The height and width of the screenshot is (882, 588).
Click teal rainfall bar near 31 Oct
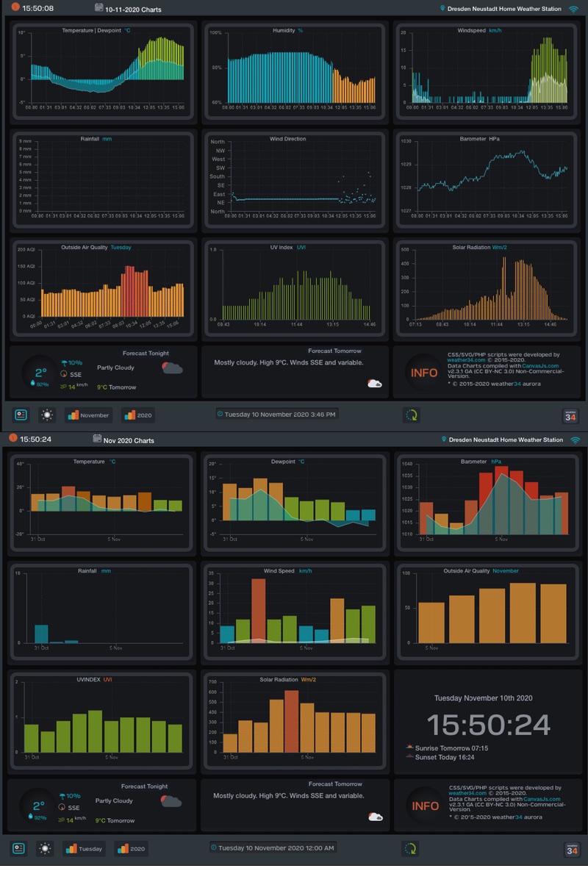(42, 634)
